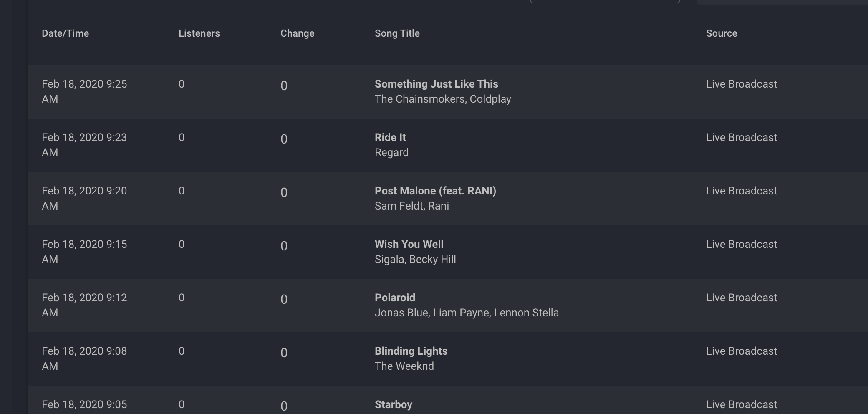
Task: Click Live Broadcast source for Blinding Lights
Action: tap(742, 351)
